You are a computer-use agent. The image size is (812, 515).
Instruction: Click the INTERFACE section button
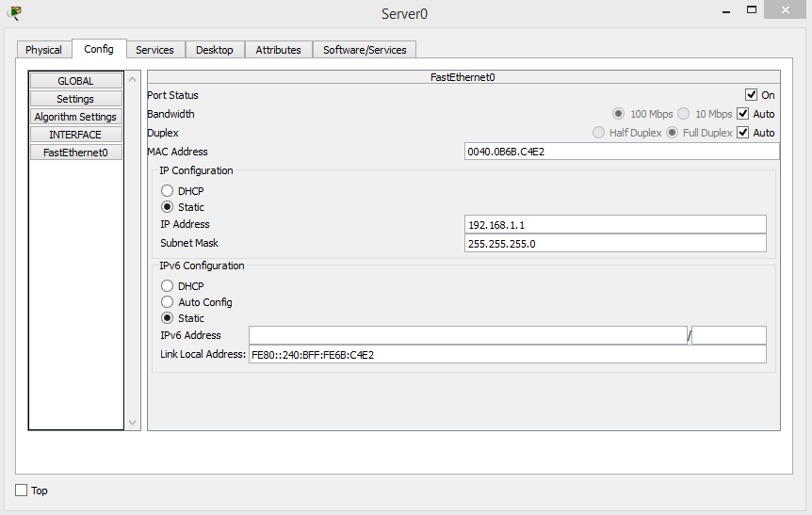tap(75, 135)
